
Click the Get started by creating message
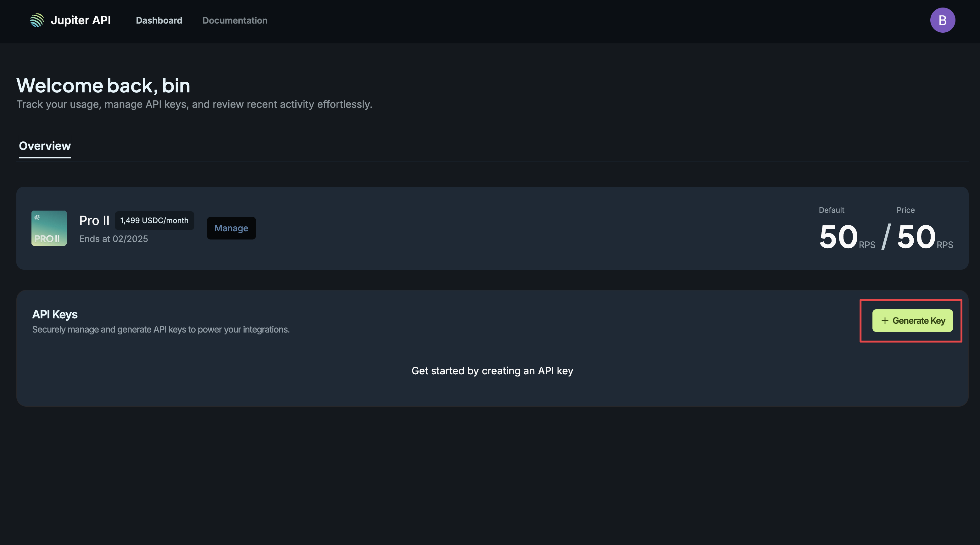(x=492, y=371)
